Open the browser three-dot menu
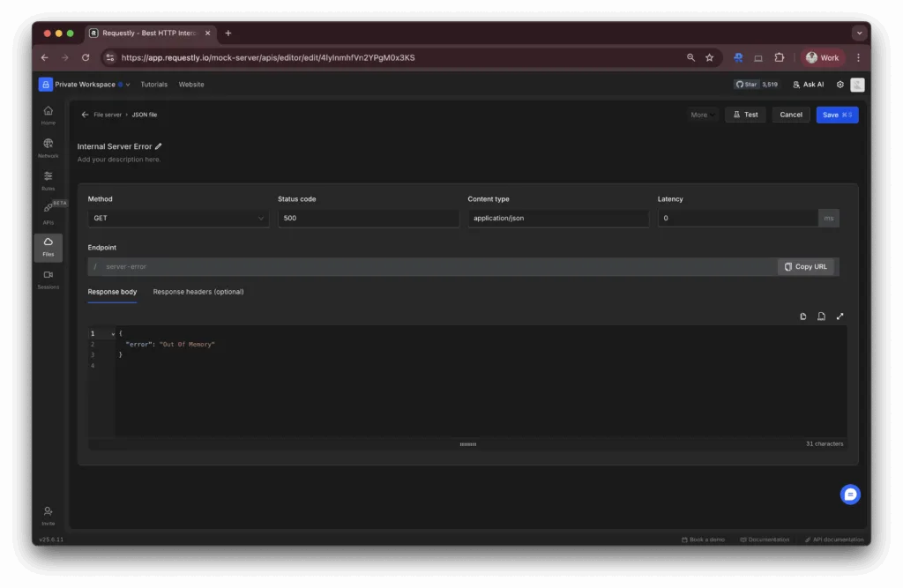 click(x=858, y=57)
